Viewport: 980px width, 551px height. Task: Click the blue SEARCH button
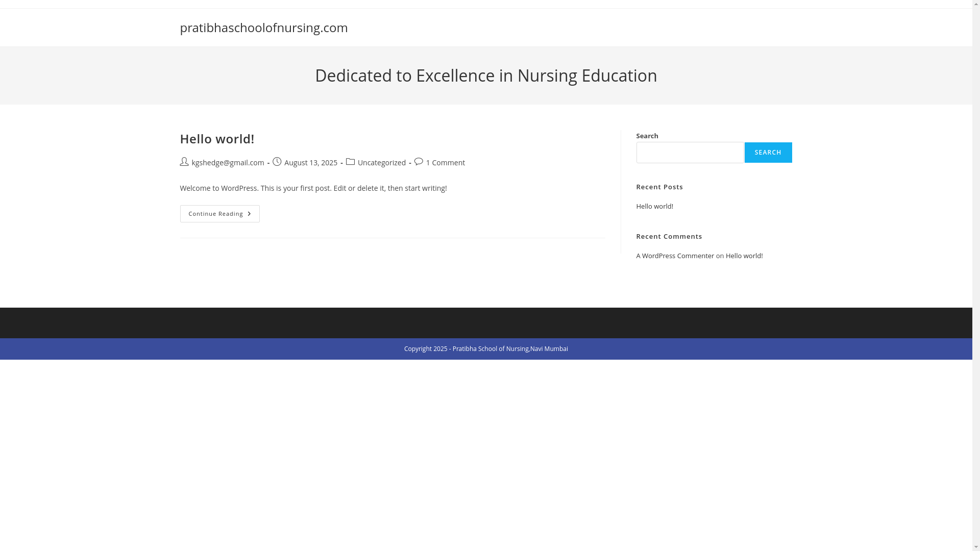click(768, 153)
